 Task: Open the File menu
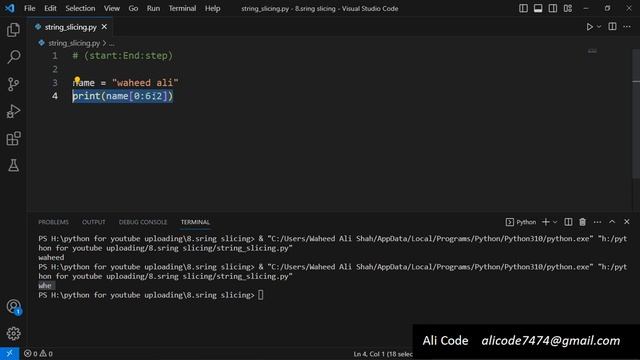click(x=29, y=8)
